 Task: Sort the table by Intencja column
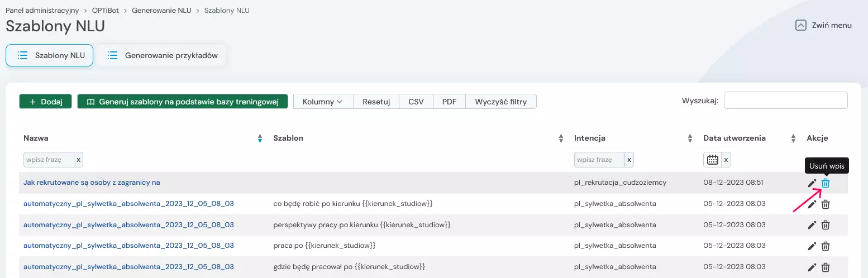pos(690,138)
